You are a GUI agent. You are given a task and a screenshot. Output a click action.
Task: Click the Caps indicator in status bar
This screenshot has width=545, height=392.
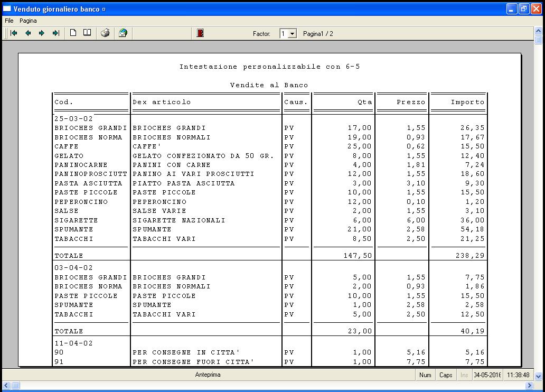[446, 375]
